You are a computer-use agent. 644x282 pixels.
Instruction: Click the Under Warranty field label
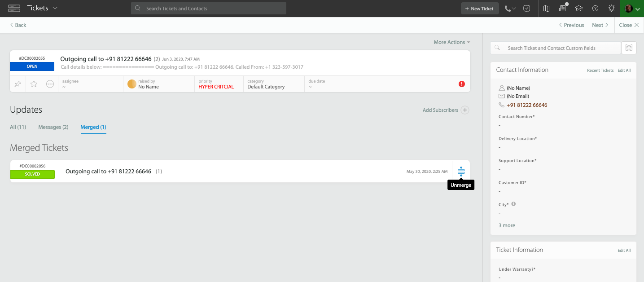click(517, 269)
